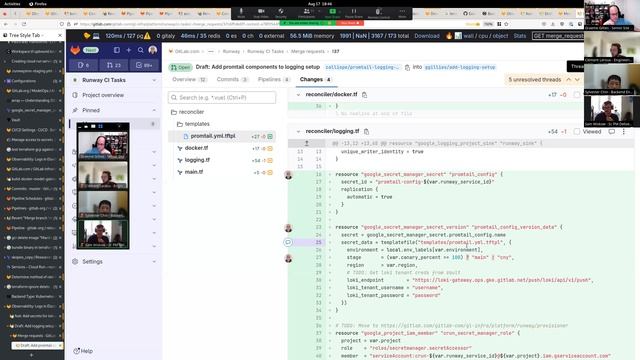640x360 pixels.
Task: Collapse the Pinned sidebar section
Action: (154, 110)
